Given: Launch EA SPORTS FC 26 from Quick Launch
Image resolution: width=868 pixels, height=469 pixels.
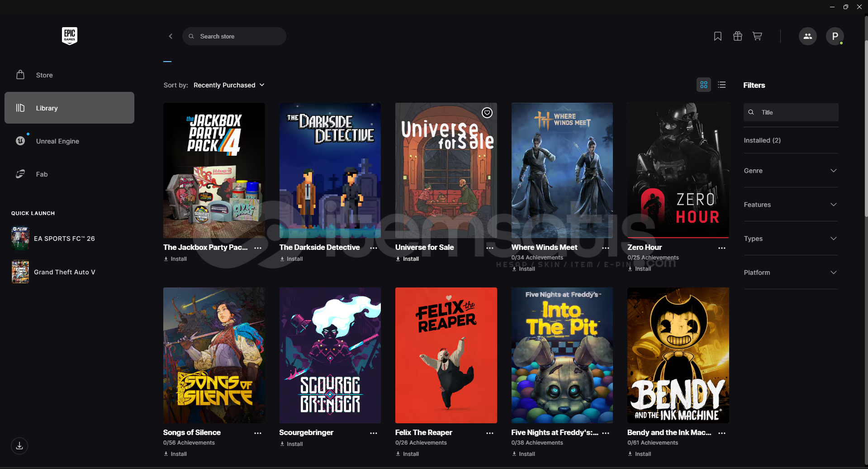Looking at the screenshot, I should click(53, 239).
